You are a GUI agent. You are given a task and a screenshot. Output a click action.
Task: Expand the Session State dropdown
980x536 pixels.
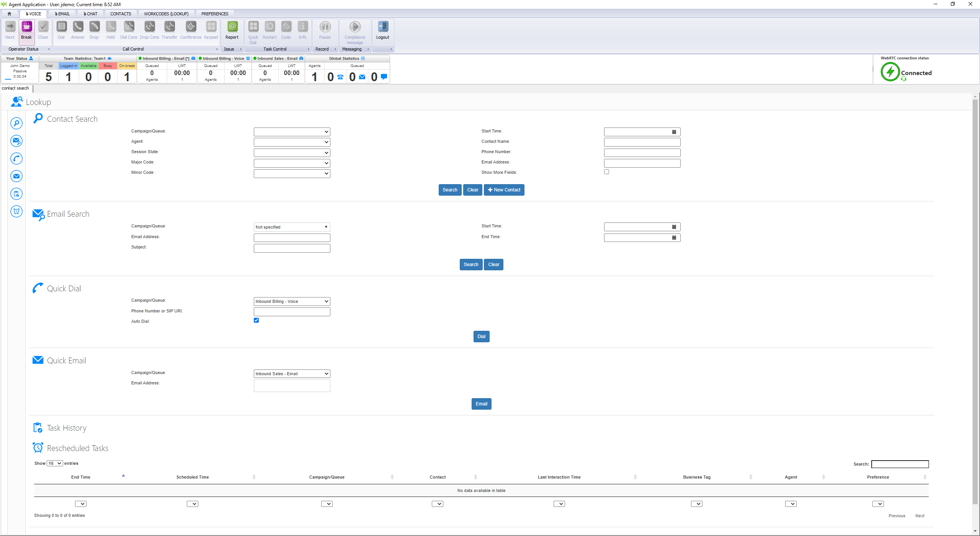coord(292,153)
